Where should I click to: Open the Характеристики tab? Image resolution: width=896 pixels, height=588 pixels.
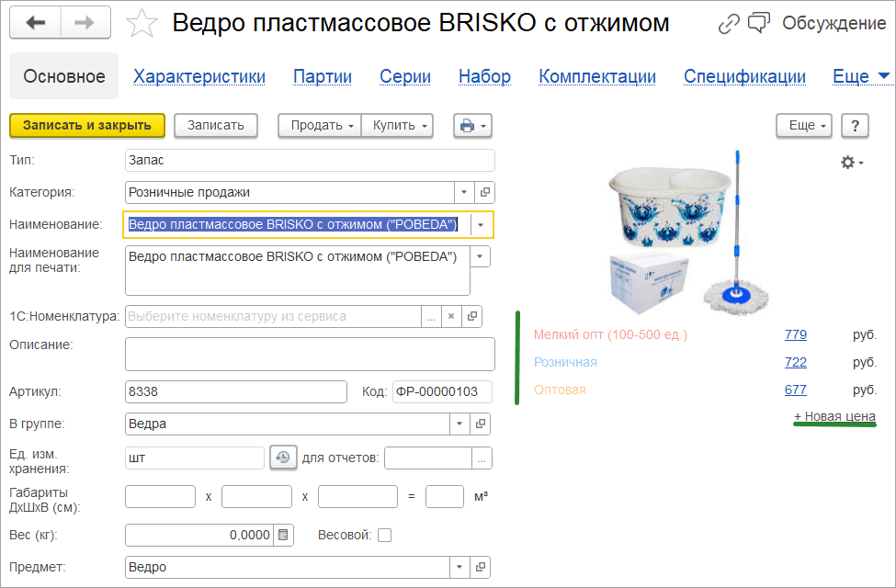(x=198, y=76)
